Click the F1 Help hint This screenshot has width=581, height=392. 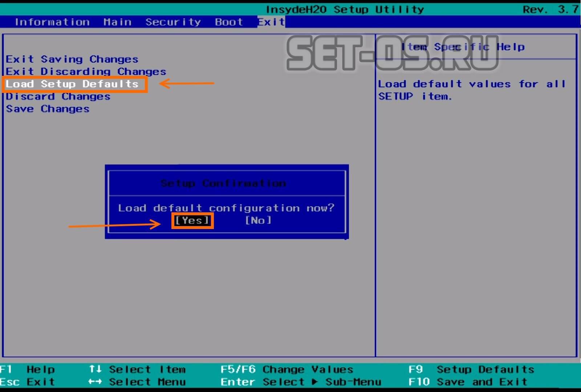pos(27,369)
